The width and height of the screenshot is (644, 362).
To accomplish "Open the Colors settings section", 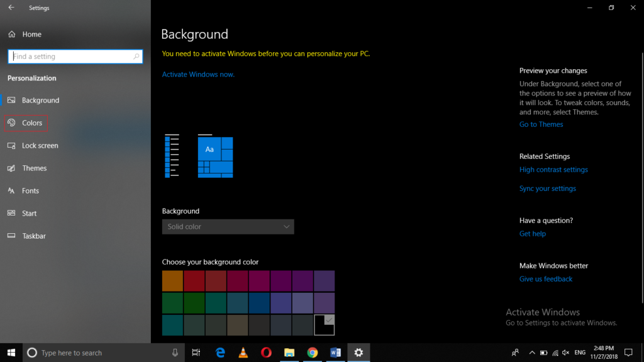I will (26, 123).
